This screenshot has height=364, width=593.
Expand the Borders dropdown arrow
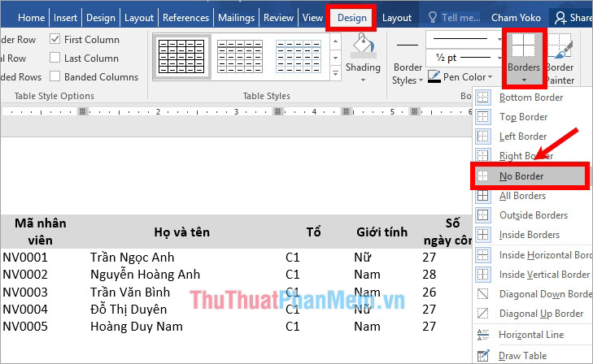523,80
